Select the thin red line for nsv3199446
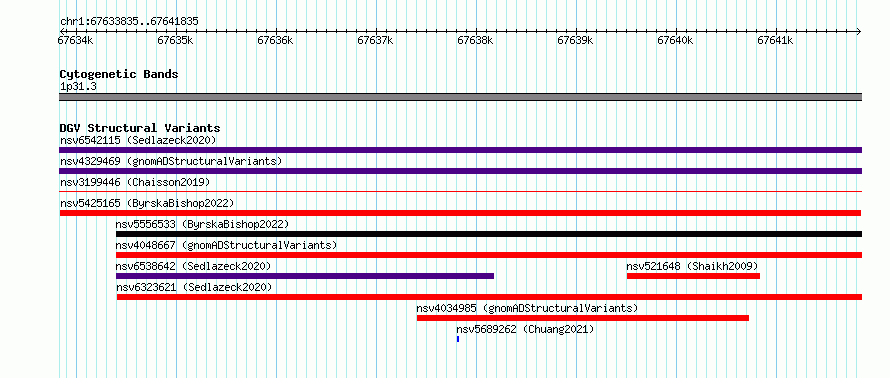This screenshot has width=890, height=378. tap(460, 192)
